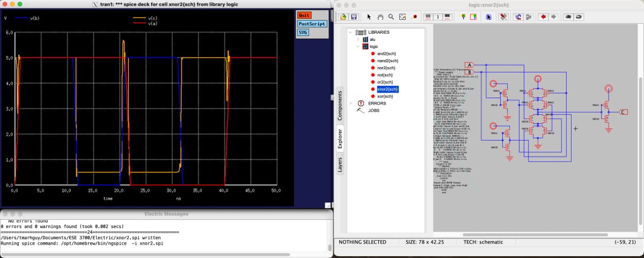
Task: Collapse the logic library node
Action: pyautogui.click(x=358, y=47)
